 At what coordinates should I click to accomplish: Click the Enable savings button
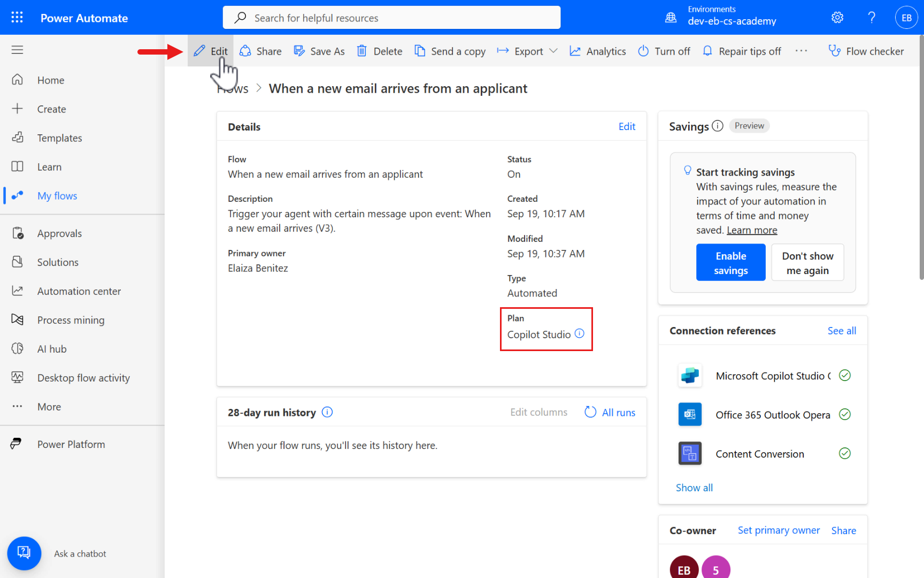click(730, 263)
